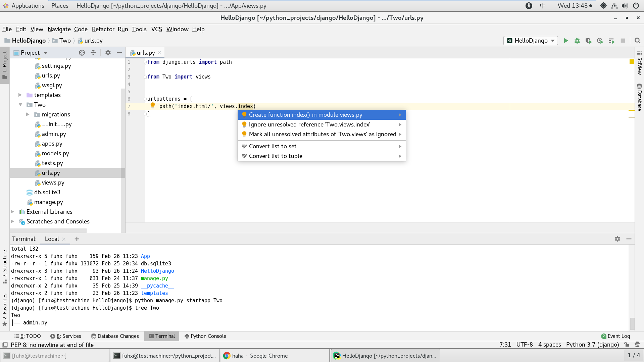Collapse the Two folder
The width and height of the screenshot is (644, 362).
pyautogui.click(x=20, y=105)
